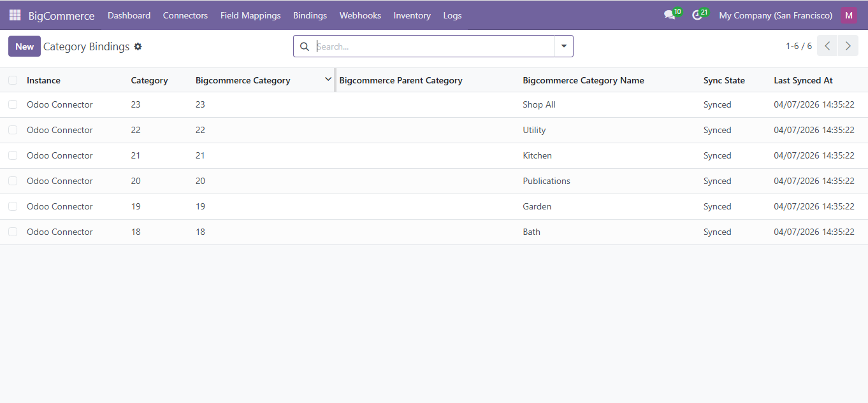This screenshot has height=403, width=868.
Task: Open the gear settings next to Category Bindings
Action: pos(138,46)
